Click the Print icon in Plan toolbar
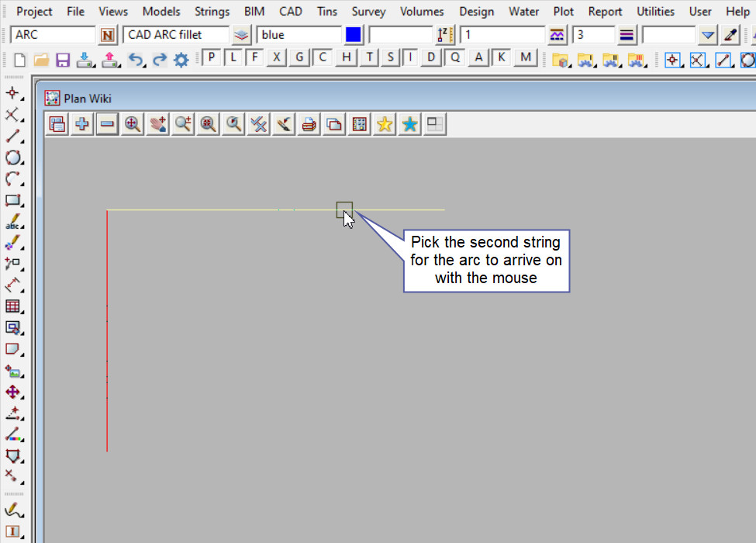Screen dimensions: 756x543 point(309,124)
